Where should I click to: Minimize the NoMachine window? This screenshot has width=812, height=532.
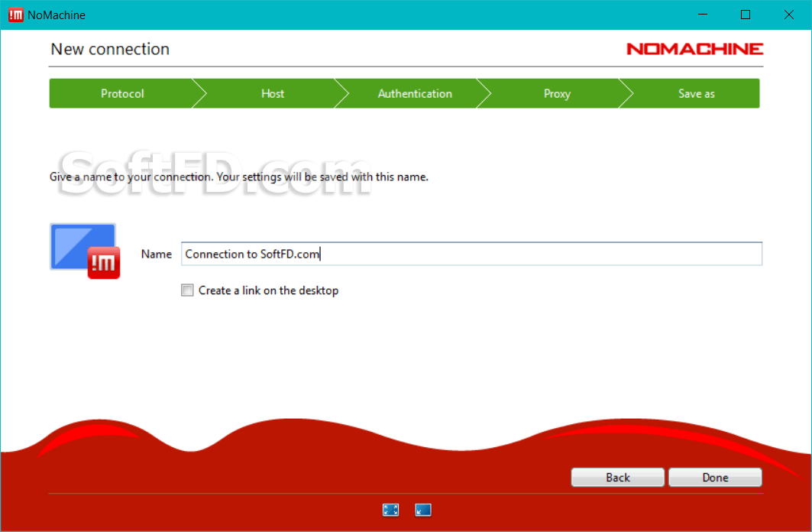tap(702, 15)
